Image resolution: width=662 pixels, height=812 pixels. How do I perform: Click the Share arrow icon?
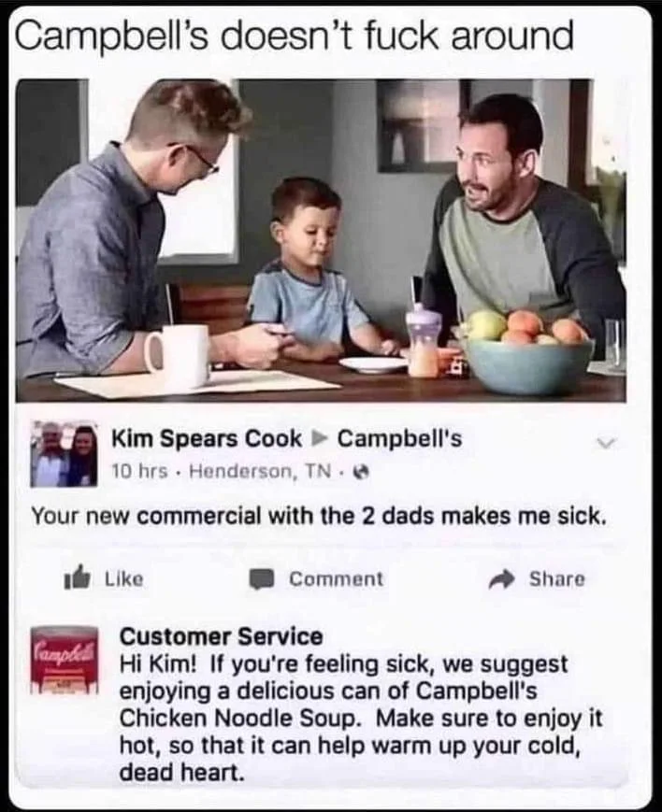pyautogui.click(x=502, y=579)
